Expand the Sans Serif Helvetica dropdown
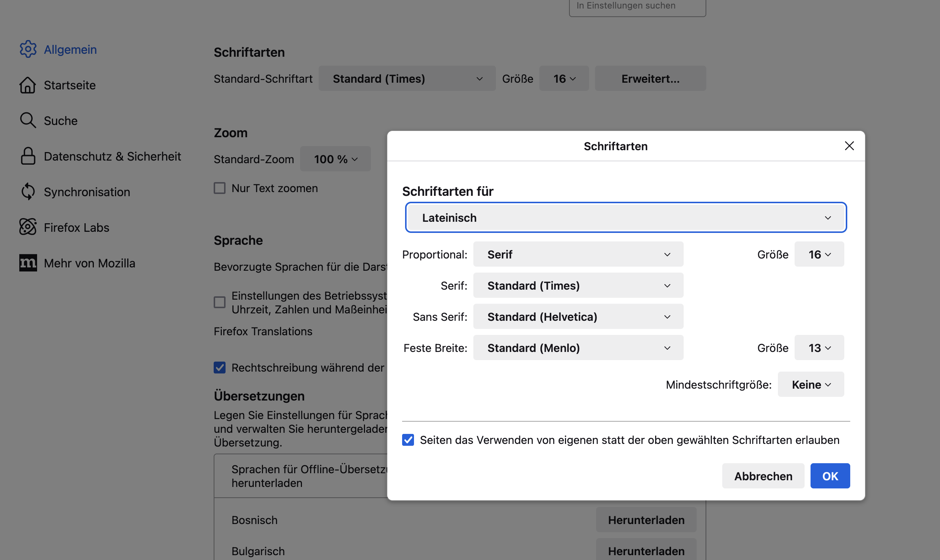 (578, 317)
